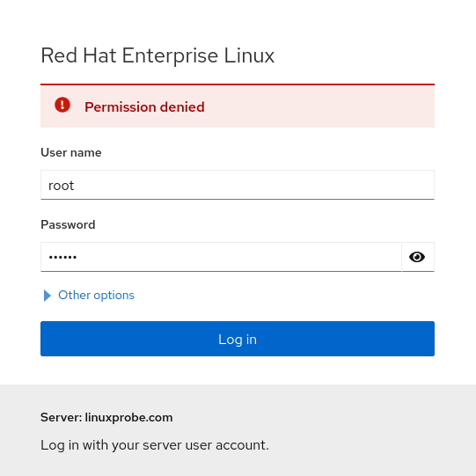Open the Other options link text
Image resolution: width=476 pixels, height=476 pixels.
tap(96, 295)
